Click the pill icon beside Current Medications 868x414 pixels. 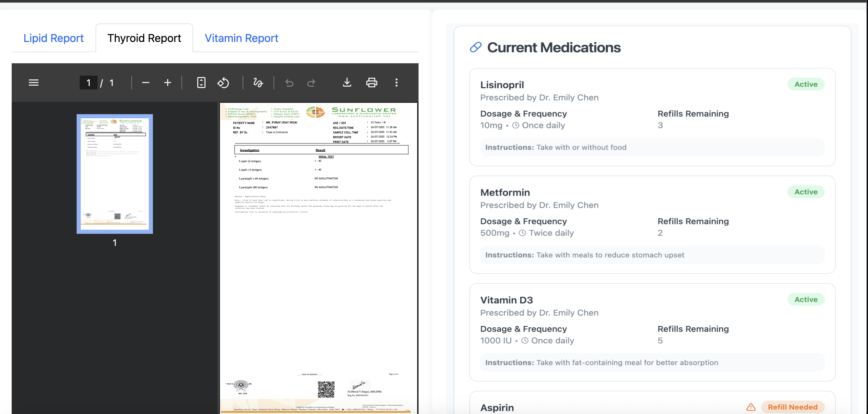[x=476, y=47]
